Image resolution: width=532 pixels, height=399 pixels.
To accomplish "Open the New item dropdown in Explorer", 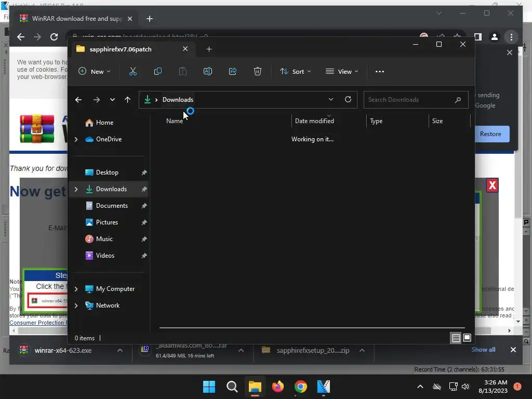I will tap(95, 72).
